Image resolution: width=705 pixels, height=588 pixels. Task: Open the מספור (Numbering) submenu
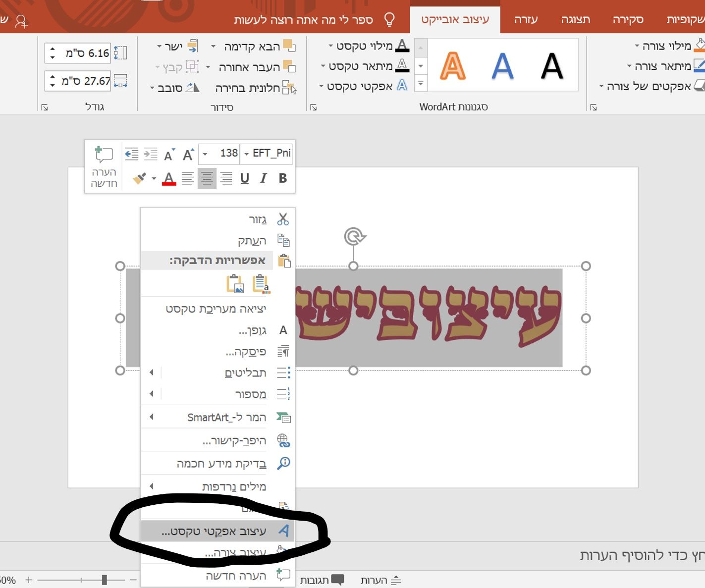218,394
